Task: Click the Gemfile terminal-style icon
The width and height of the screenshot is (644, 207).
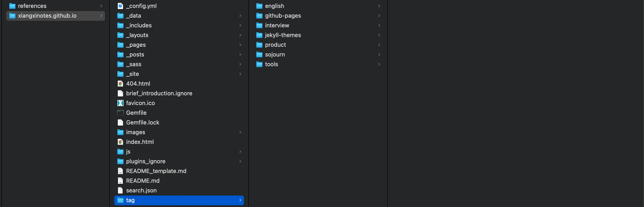Action: (120, 113)
